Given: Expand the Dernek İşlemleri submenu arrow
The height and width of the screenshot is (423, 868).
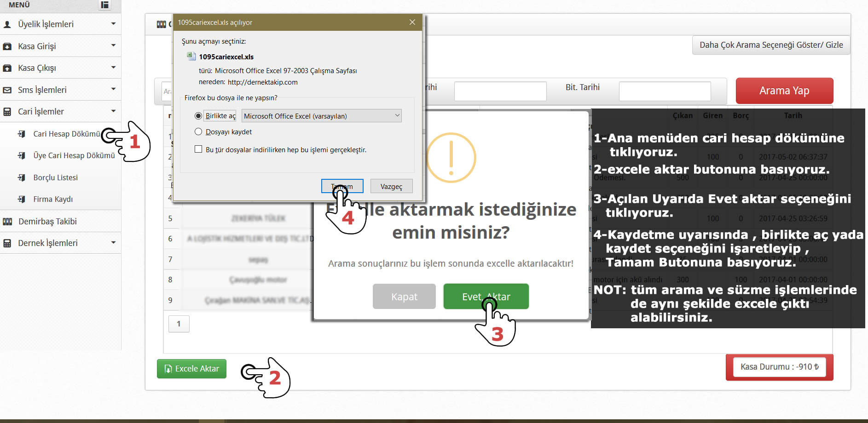Looking at the screenshot, I should (x=113, y=243).
